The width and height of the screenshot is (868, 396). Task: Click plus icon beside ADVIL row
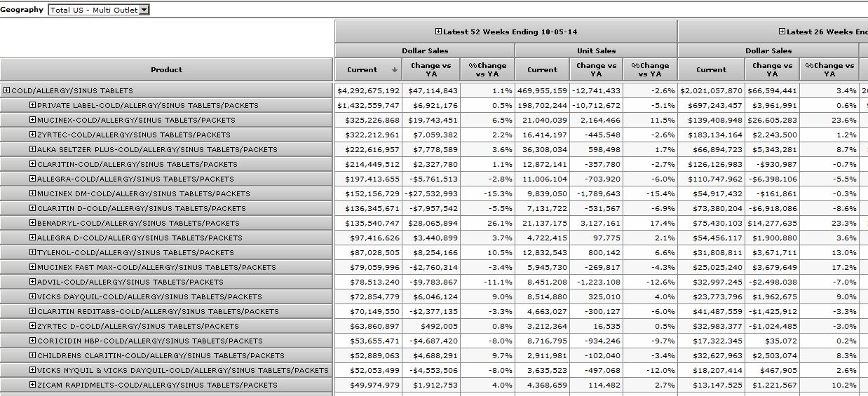(x=32, y=282)
